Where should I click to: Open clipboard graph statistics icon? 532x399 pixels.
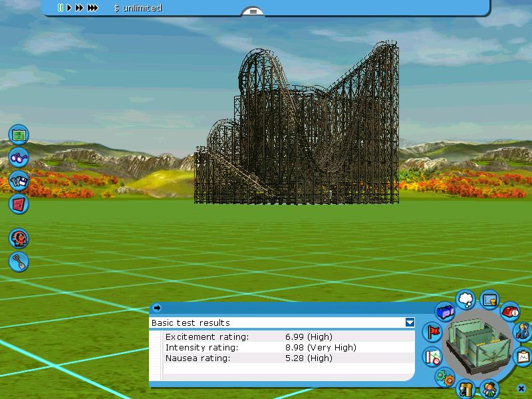tap(523, 356)
